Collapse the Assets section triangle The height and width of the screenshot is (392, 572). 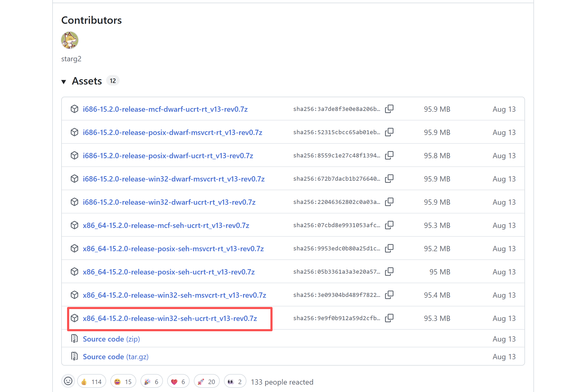[x=64, y=81]
